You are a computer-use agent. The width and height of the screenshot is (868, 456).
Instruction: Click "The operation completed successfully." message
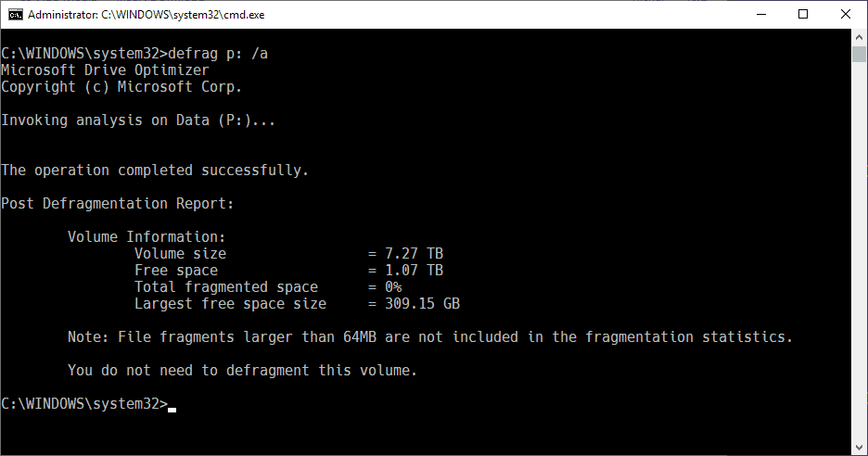(x=155, y=170)
